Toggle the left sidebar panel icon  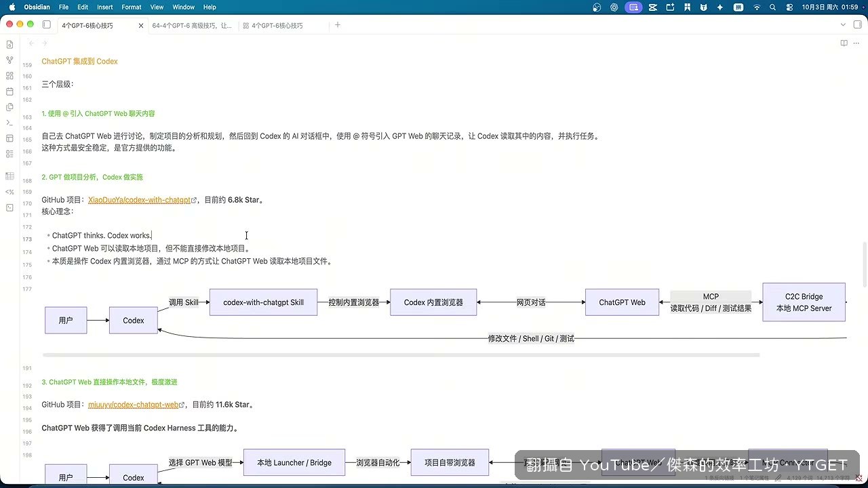tap(46, 25)
